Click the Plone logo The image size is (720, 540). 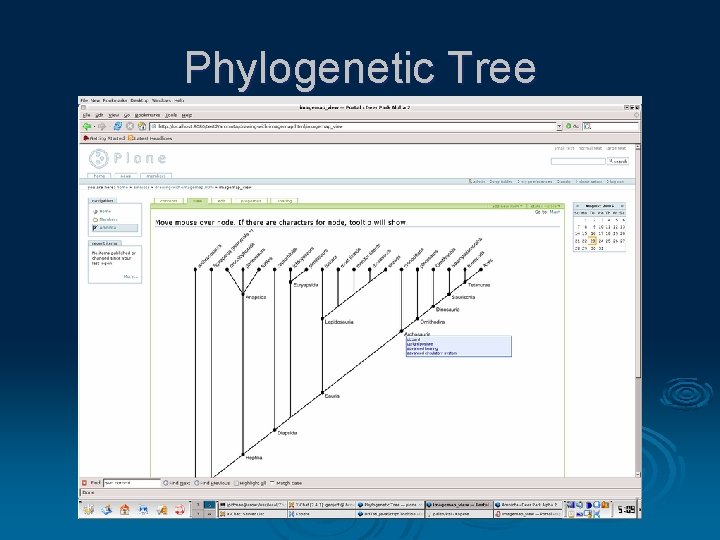(127, 158)
